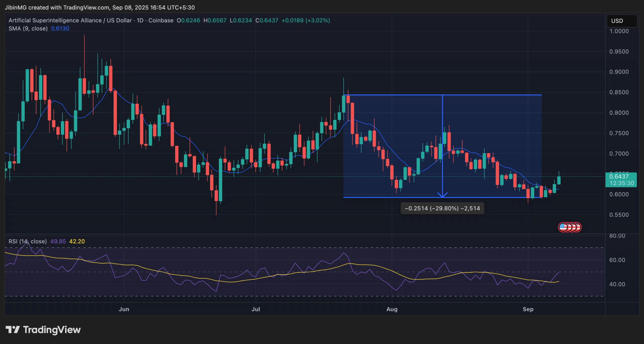Click the blue SMA value 0.6130

pyautogui.click(x=60, y=28)
